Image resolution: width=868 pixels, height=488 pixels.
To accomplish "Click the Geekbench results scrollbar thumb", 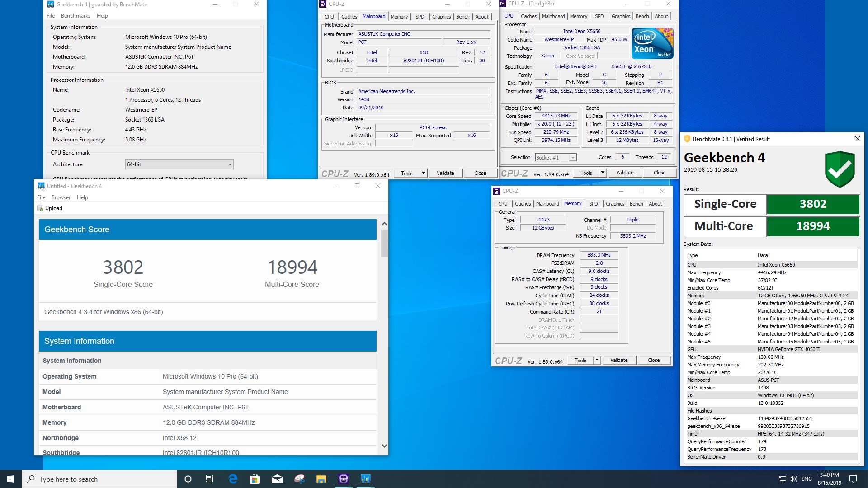I will pos(384,243).
